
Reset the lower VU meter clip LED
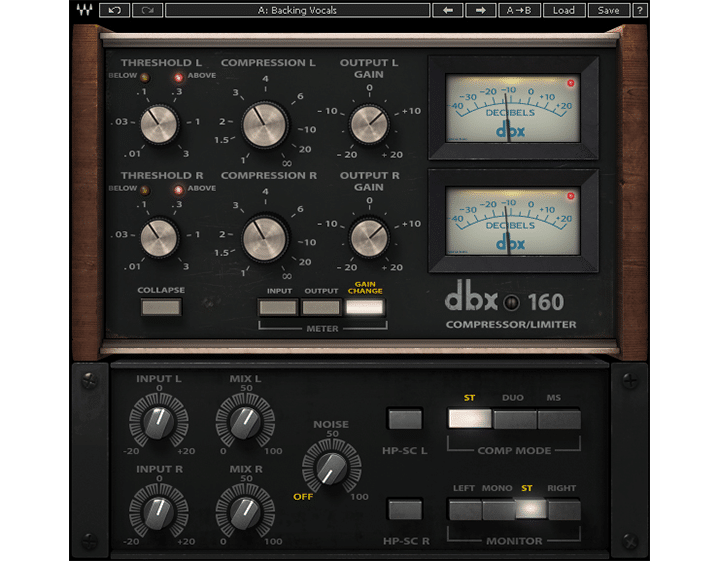point(571,196)
